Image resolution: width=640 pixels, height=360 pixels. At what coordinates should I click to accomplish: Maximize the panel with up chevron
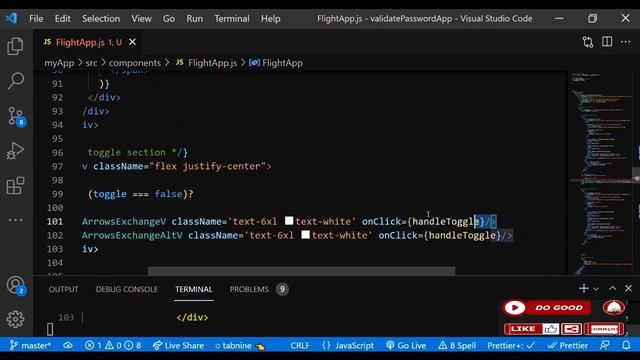[612, 289]
